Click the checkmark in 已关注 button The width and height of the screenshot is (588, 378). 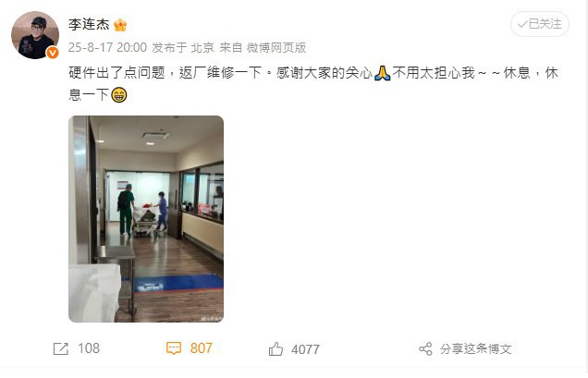click(522, 24)
